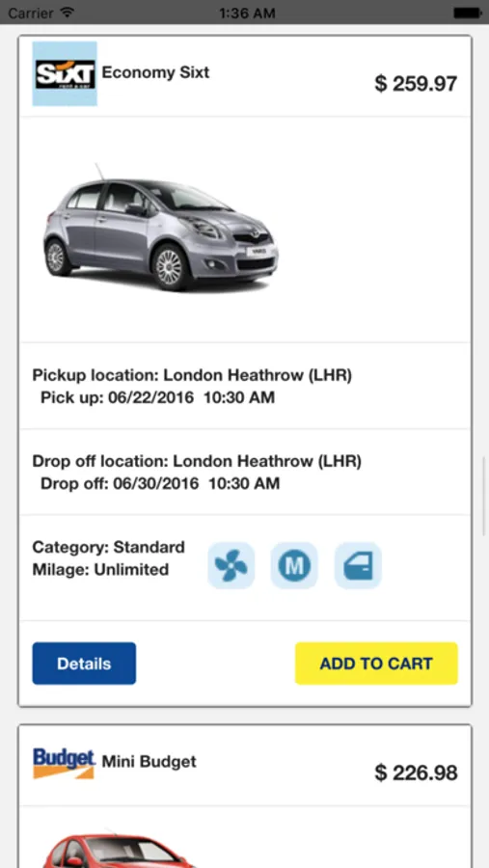Tap the Budget company logo
This screenshot has height=868, width=489.
point(65,763)
